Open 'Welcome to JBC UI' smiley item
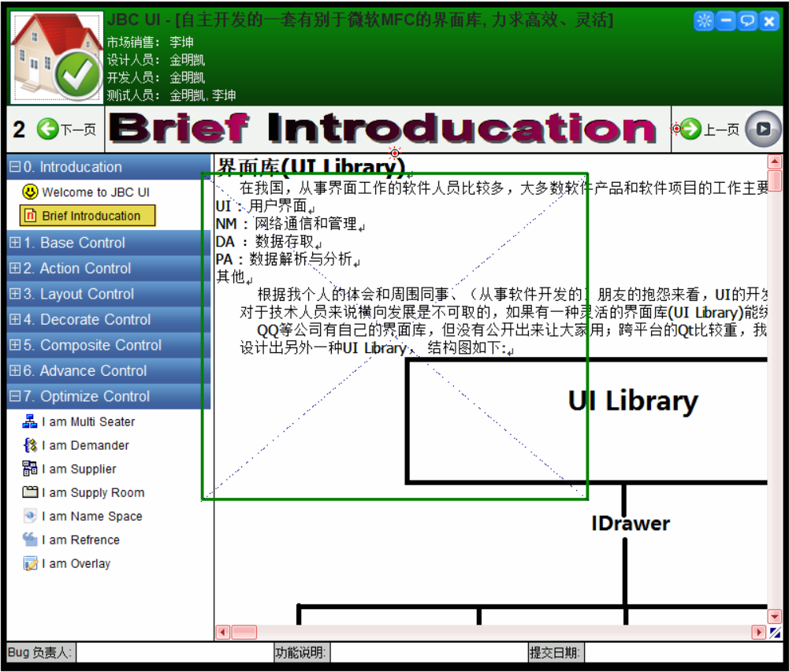The image size is (789, 672). pos(95,191)
